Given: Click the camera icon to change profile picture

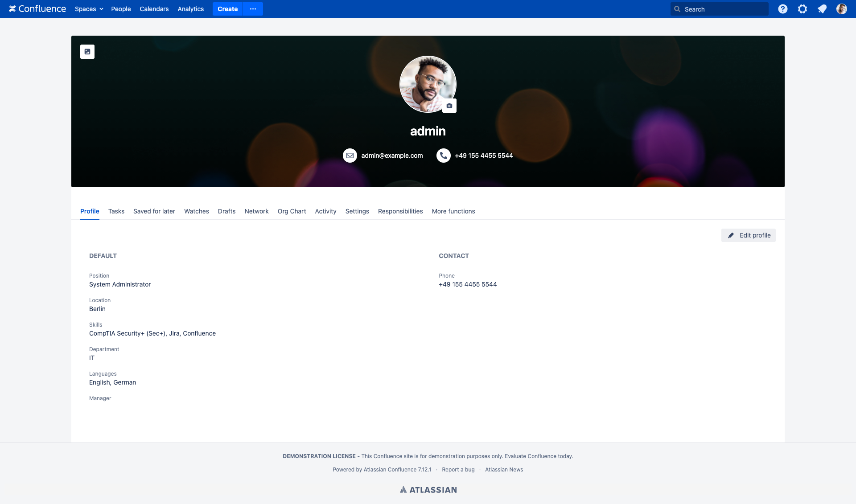Looking at the screenshot, I should 449,106.
